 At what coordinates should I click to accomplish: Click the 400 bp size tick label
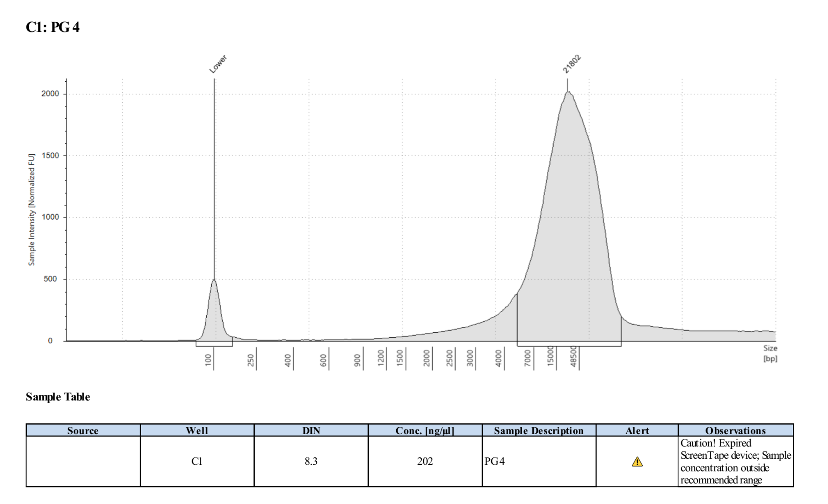[288, 360]
